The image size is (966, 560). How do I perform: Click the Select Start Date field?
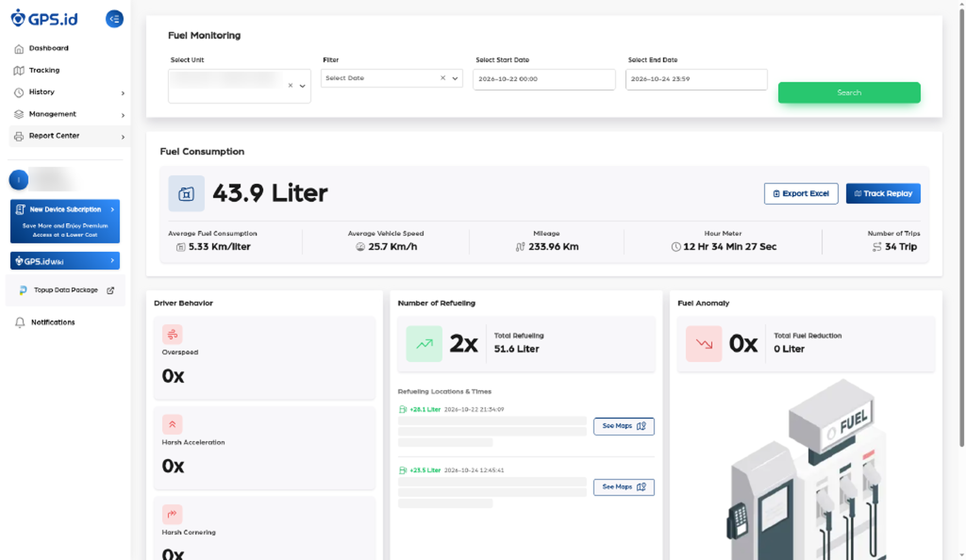coord(544,79)
